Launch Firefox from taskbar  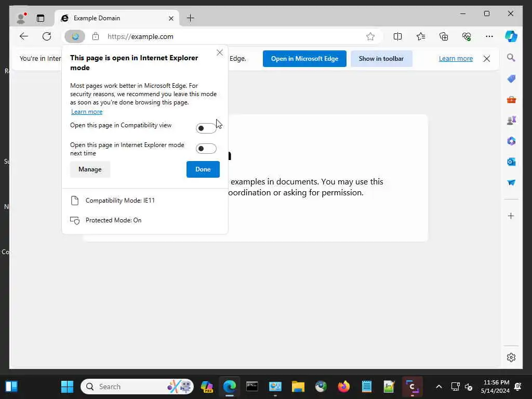(344, 387)
